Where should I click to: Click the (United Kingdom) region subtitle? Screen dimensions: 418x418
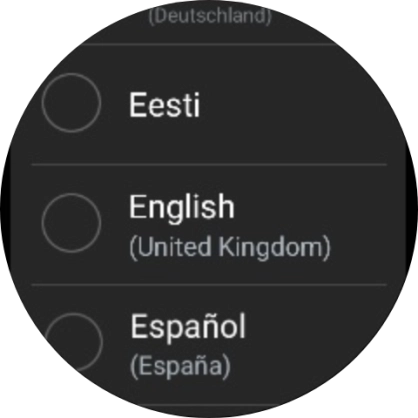click(x=230, y=247)
